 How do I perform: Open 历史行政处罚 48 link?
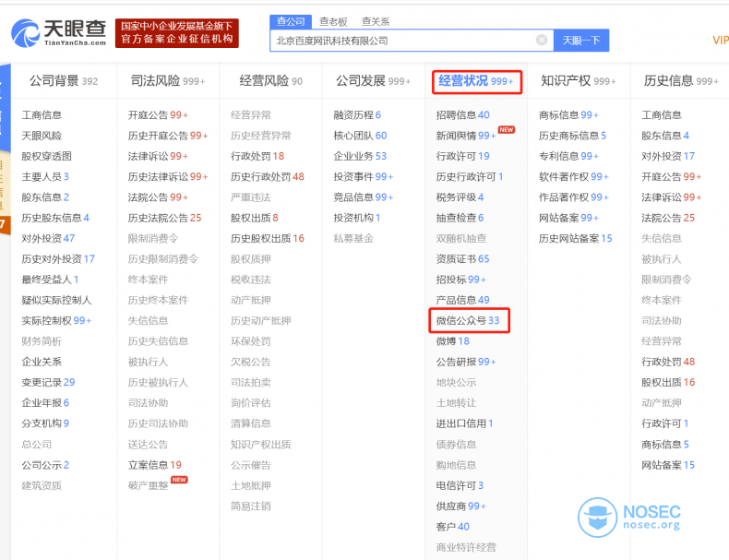268,176
